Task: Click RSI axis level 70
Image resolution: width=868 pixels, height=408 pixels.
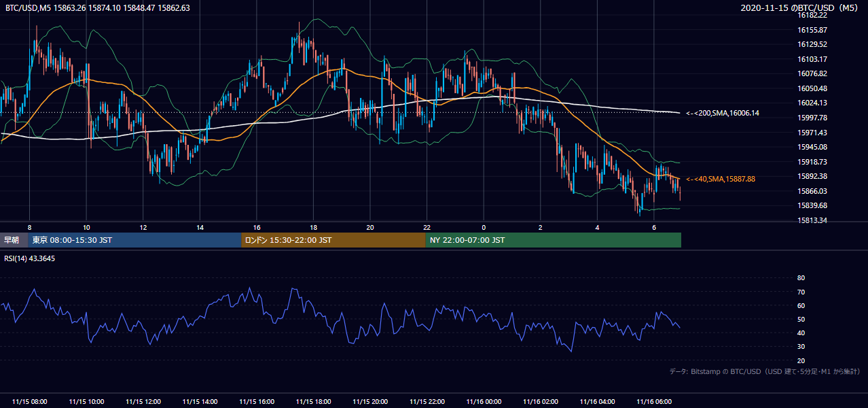Action: coord(801,292)
